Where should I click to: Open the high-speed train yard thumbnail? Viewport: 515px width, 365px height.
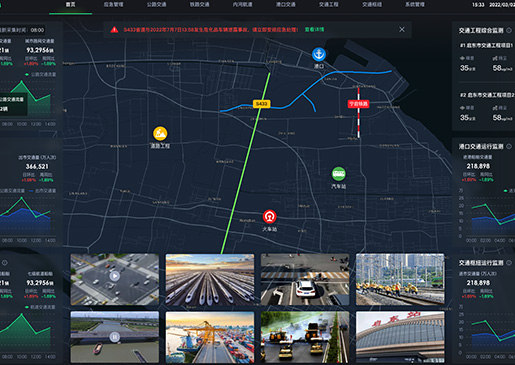click(210, 279)
